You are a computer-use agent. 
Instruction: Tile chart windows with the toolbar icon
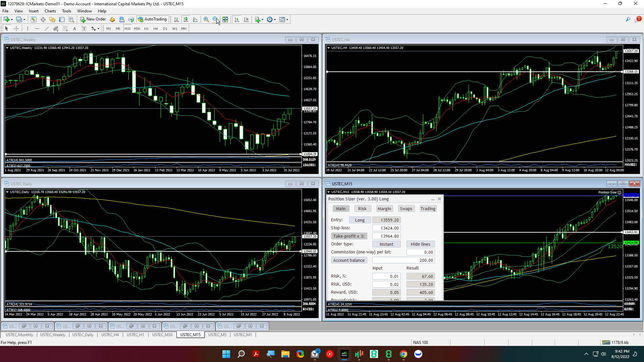coord(225,19)
